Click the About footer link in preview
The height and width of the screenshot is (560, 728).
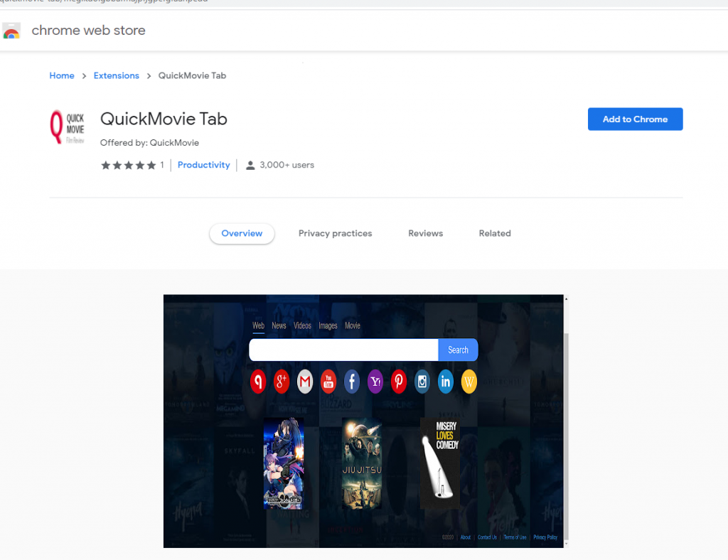point(466,537)
